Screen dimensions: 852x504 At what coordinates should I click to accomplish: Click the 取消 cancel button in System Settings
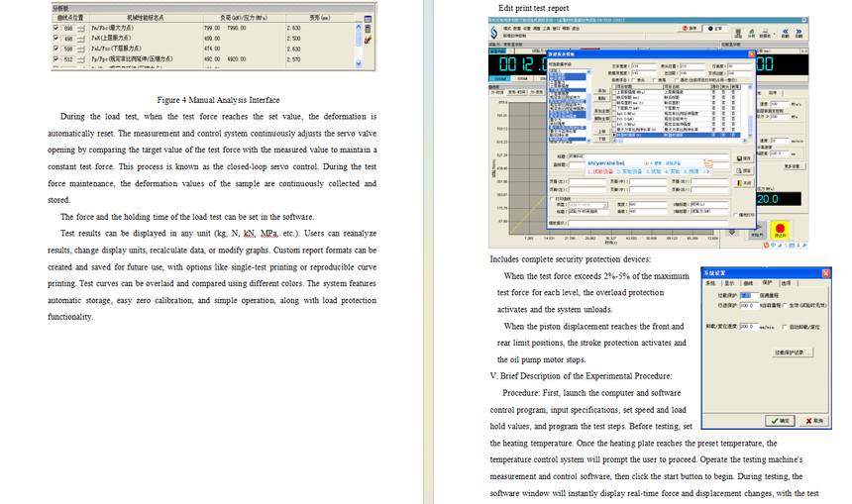(x=814, y=421)
